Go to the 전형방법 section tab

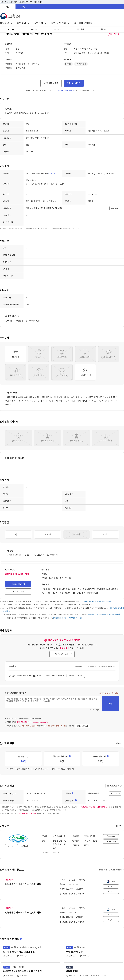coord(103,29)
